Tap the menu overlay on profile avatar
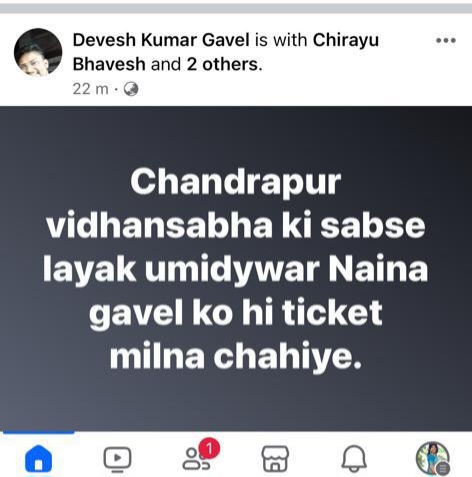 (442, 468)
